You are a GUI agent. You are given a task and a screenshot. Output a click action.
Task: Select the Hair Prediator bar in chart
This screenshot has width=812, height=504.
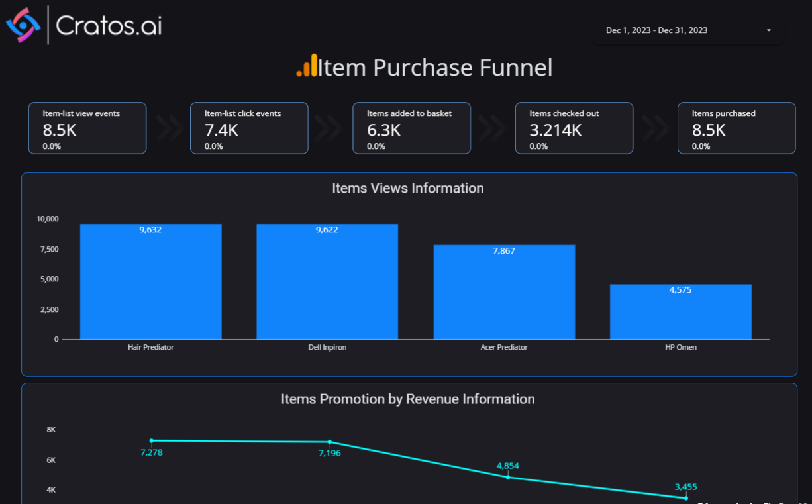pos(151,281)
